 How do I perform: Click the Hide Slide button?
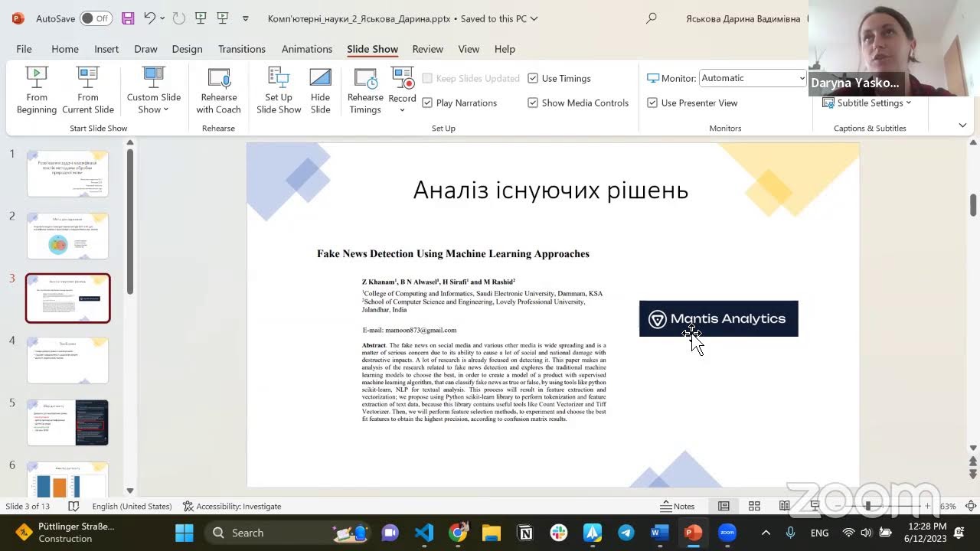(x=320, y=90)
